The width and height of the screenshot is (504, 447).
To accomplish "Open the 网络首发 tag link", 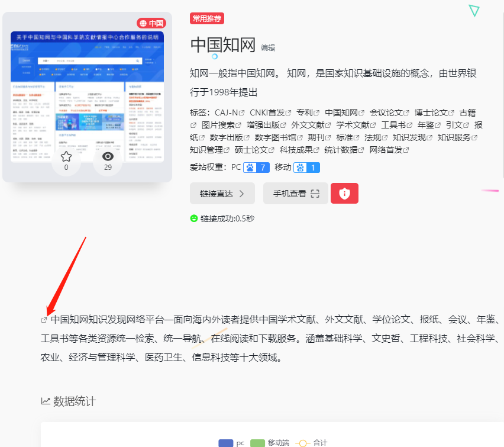I will 389,150.
